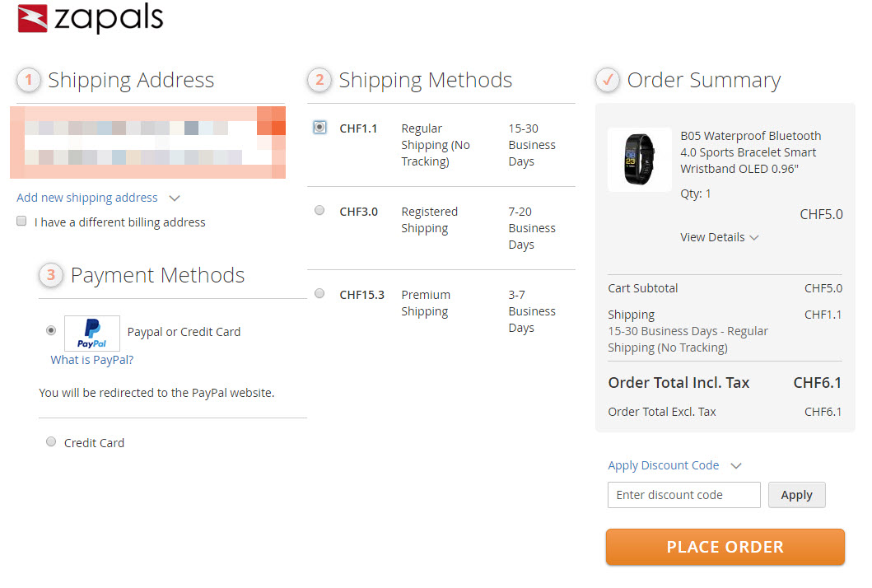Image resolution: width=872 pixels, height=588 pixels.
Task: Select CHF3.0 Registered Shipping option
Action: pos(319,211)
